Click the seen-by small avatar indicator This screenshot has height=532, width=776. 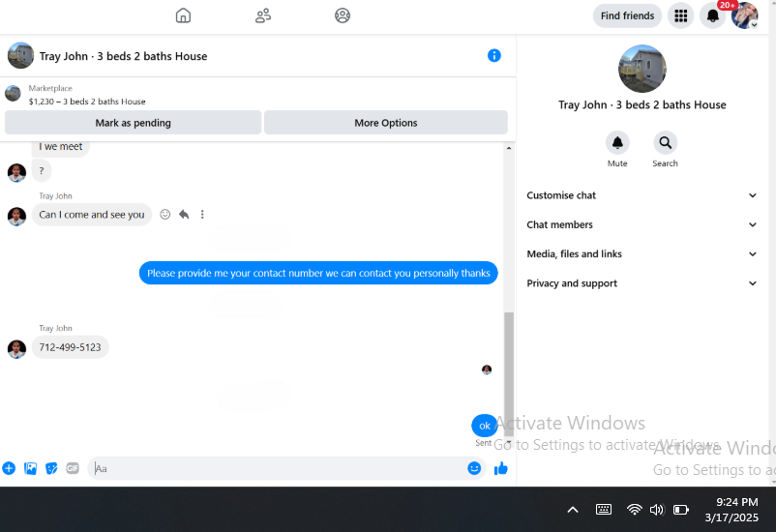pos(487,369)
